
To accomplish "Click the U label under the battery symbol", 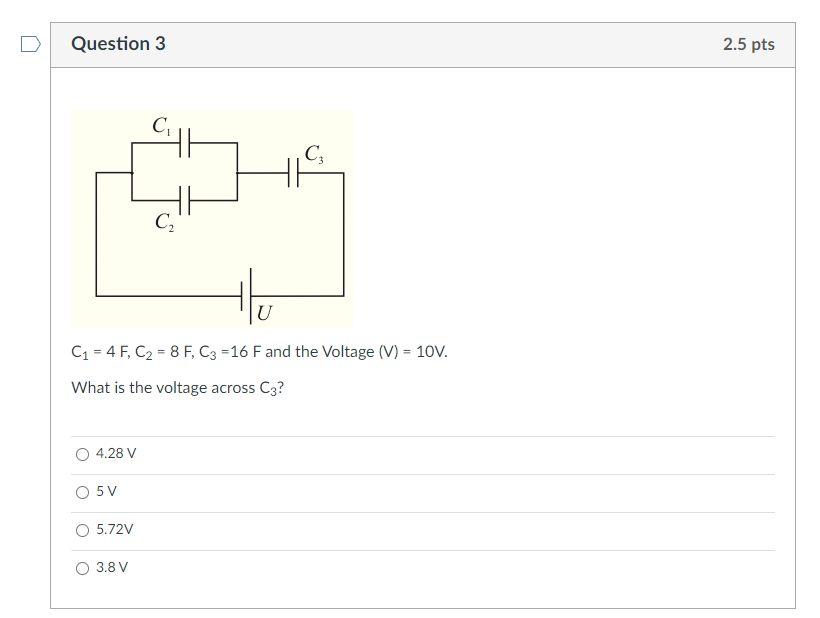I will [x=263, y=312].
